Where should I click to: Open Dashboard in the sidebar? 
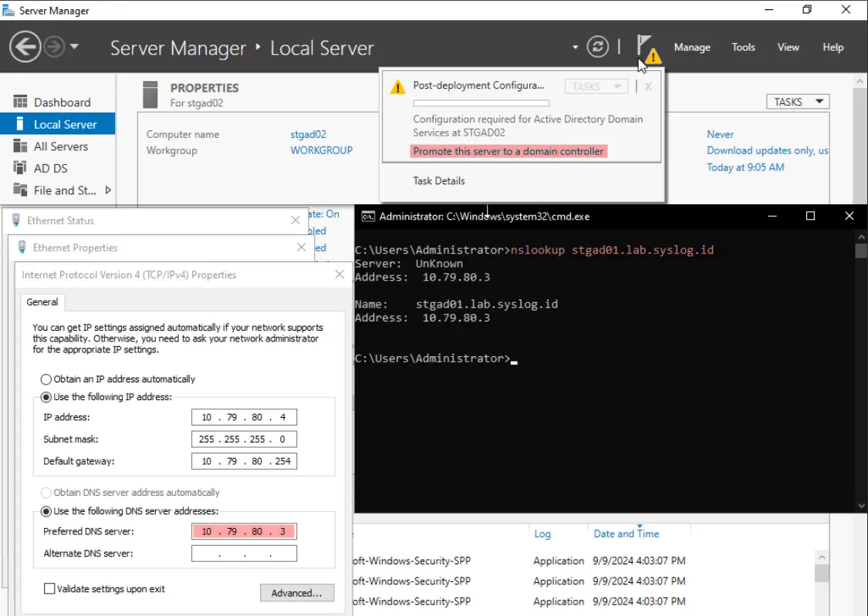point(62,103)
